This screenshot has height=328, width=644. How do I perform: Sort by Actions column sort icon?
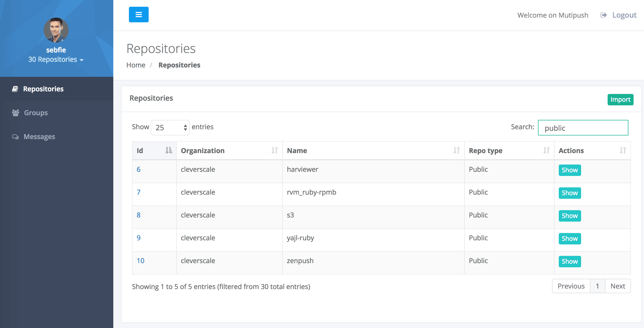623,150
